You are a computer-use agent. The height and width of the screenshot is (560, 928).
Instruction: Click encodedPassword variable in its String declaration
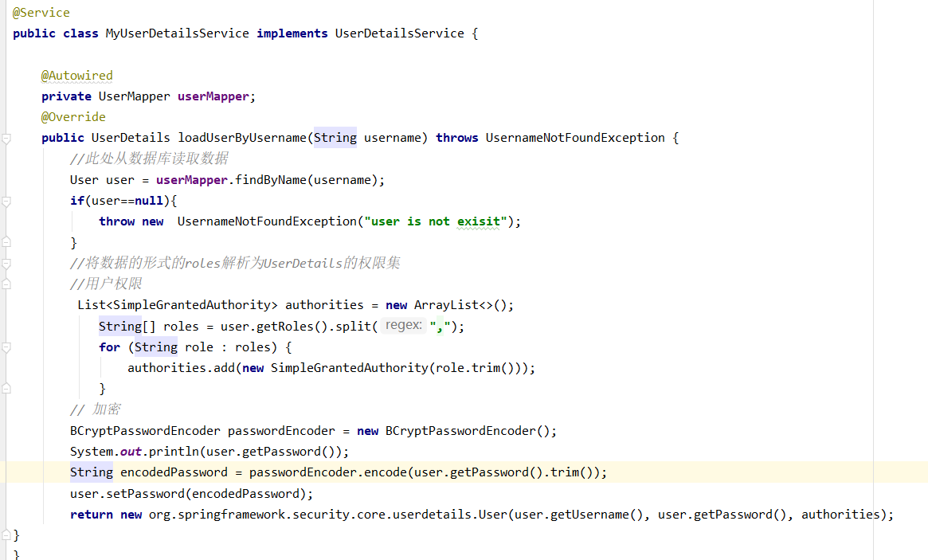(174, 472)
